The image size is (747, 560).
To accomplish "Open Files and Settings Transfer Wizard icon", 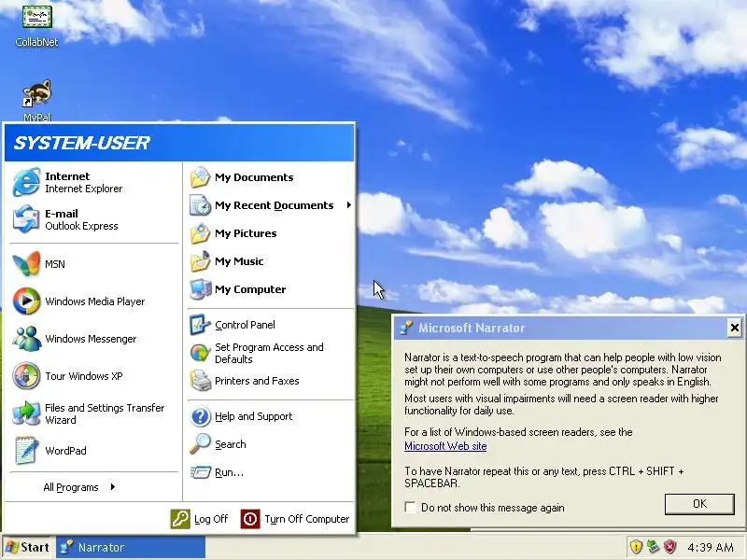I will (x=26, y=413).
